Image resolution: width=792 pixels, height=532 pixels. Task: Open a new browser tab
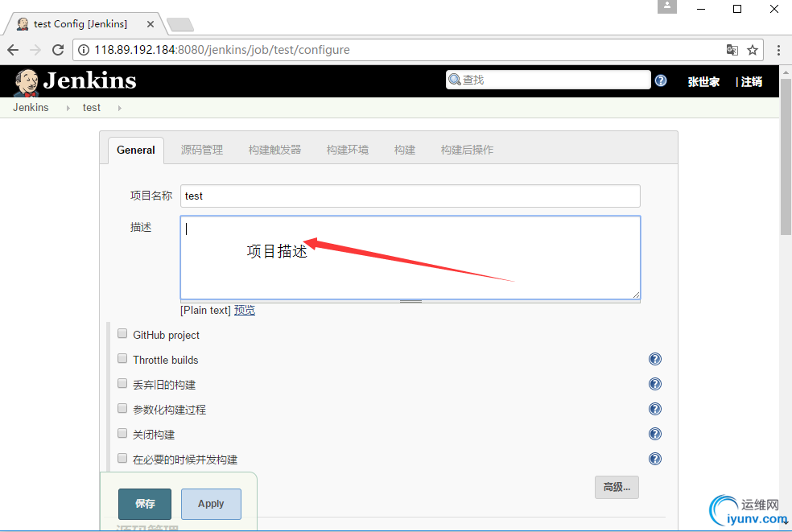180,24
